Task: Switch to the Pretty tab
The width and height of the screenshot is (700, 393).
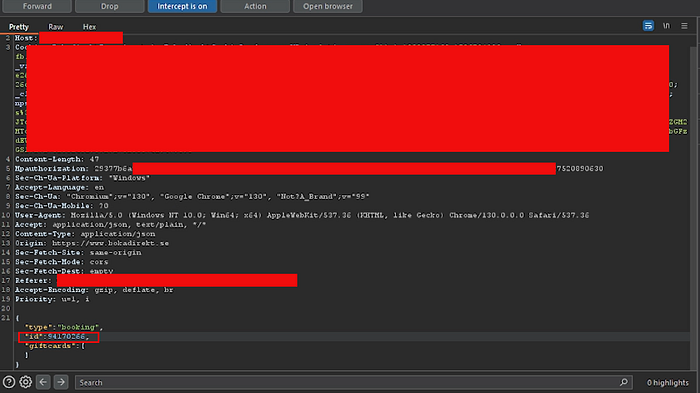Action: click(x=19, y=27)
